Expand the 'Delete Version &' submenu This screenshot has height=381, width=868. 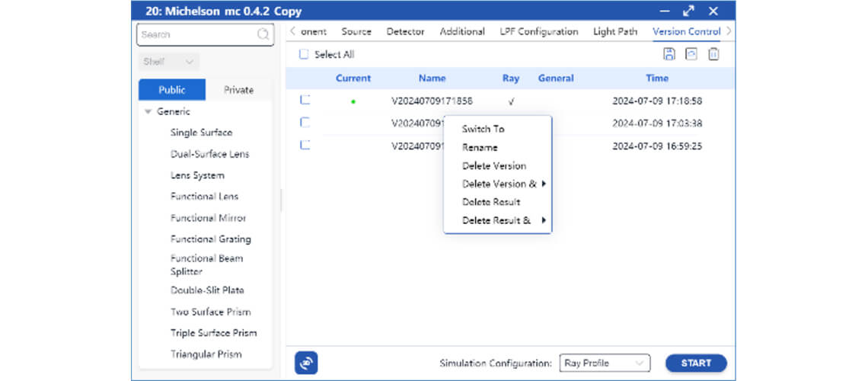[x=503, y=184]
